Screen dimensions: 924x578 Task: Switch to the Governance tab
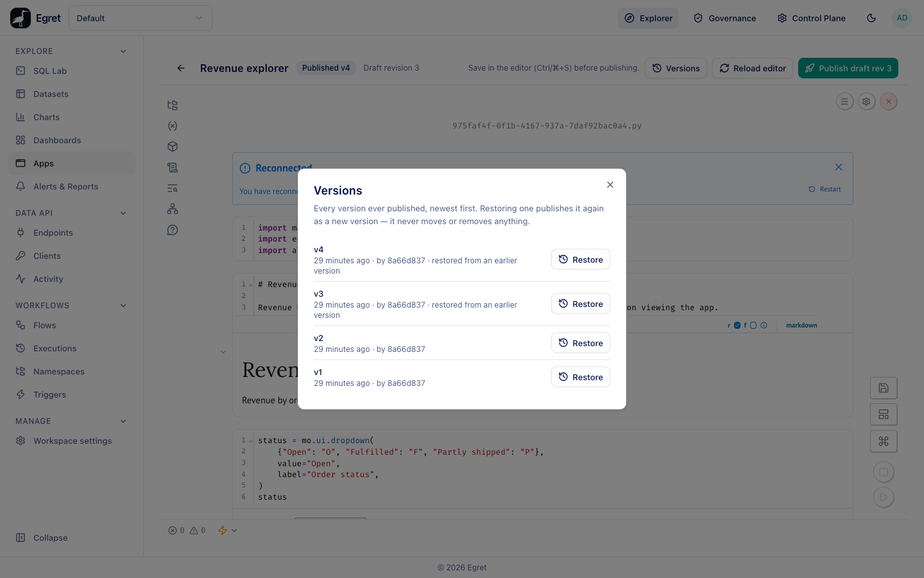tap(725, 18)
